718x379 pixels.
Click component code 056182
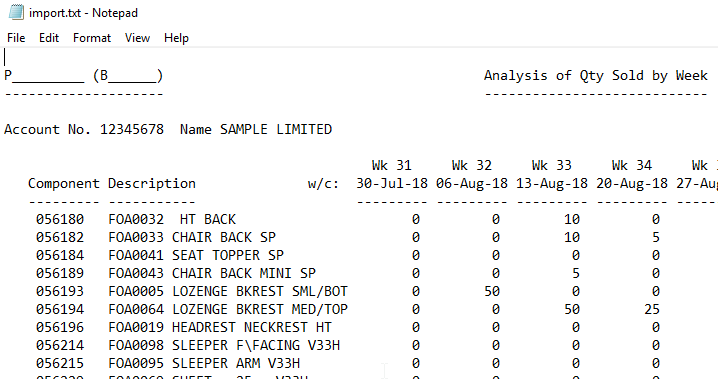click(60, 238)
